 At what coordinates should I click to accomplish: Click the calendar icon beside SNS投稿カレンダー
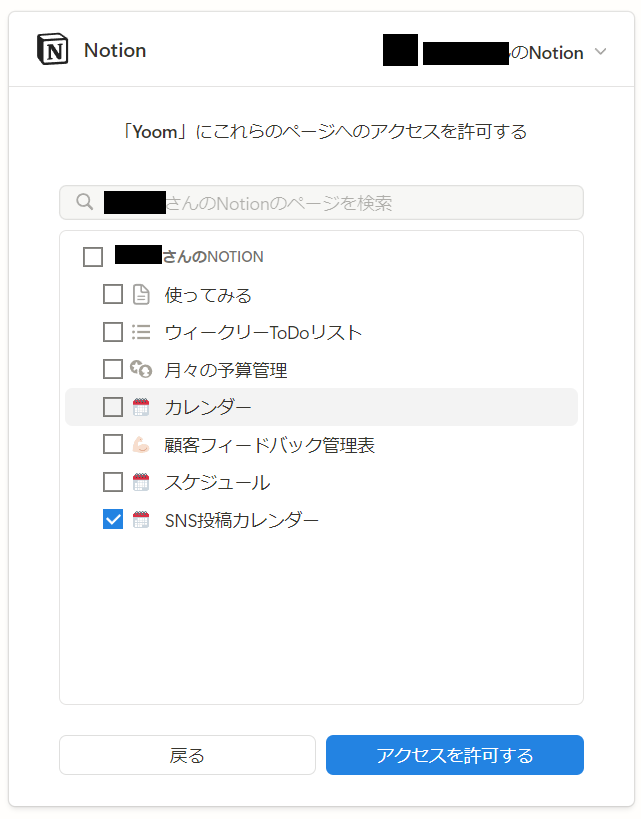click(141, 520)
